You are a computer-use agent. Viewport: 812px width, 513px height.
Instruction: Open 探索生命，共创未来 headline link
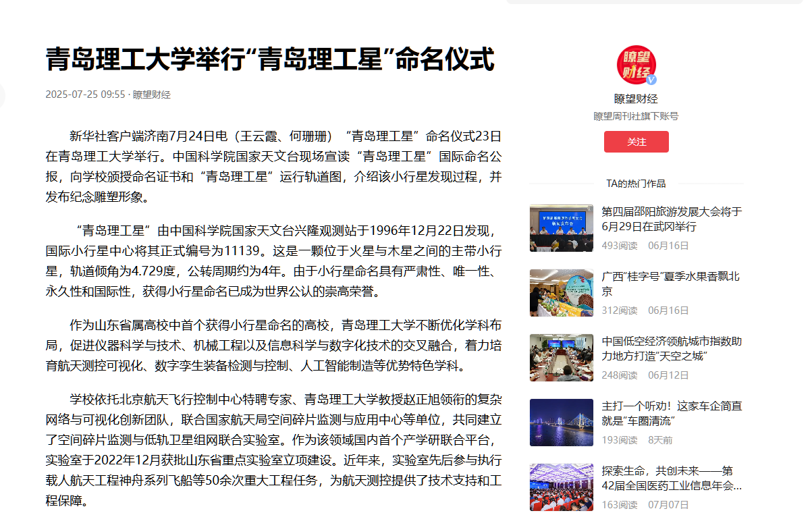click(x=672, y=479)
